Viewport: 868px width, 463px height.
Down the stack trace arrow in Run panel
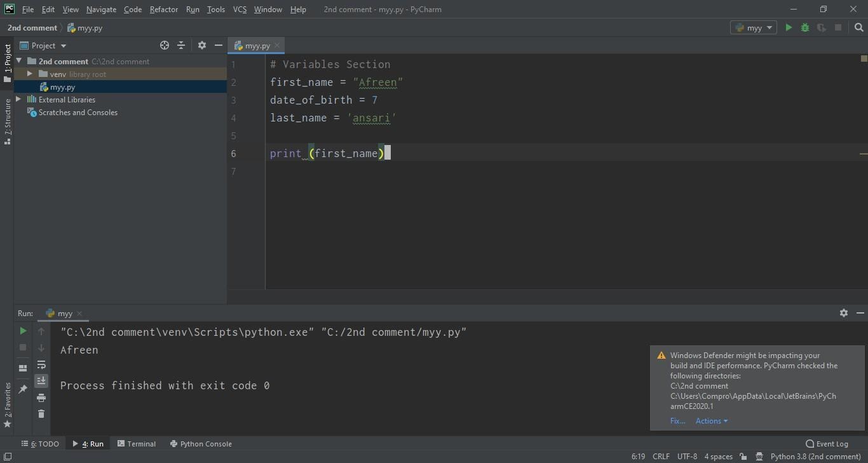[41, 348]
